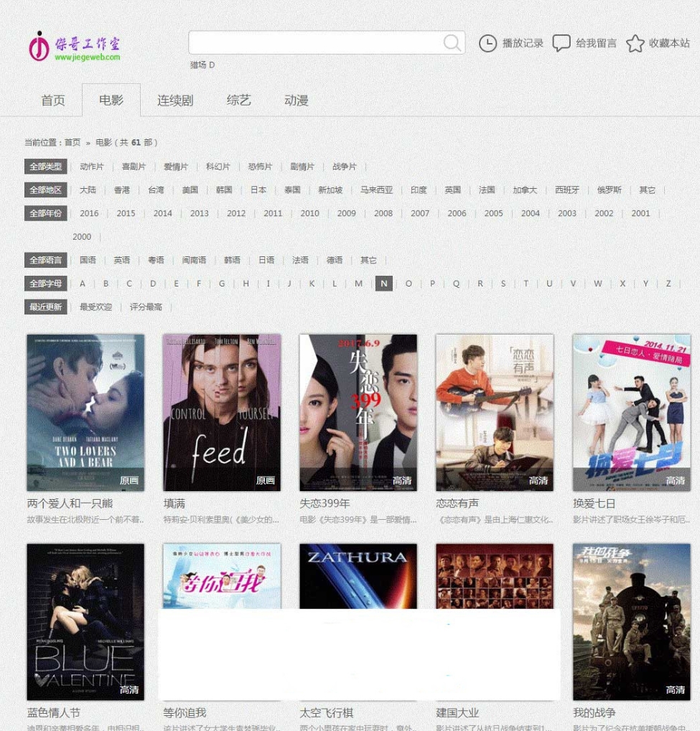Click 首页 in the breadcrumb
700x731 pixels.
pos(73,142)
